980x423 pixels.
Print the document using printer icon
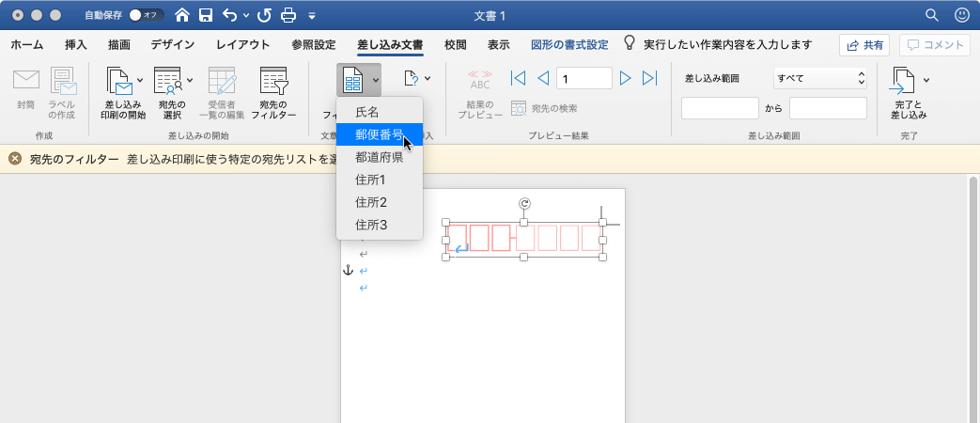point(288,15)
